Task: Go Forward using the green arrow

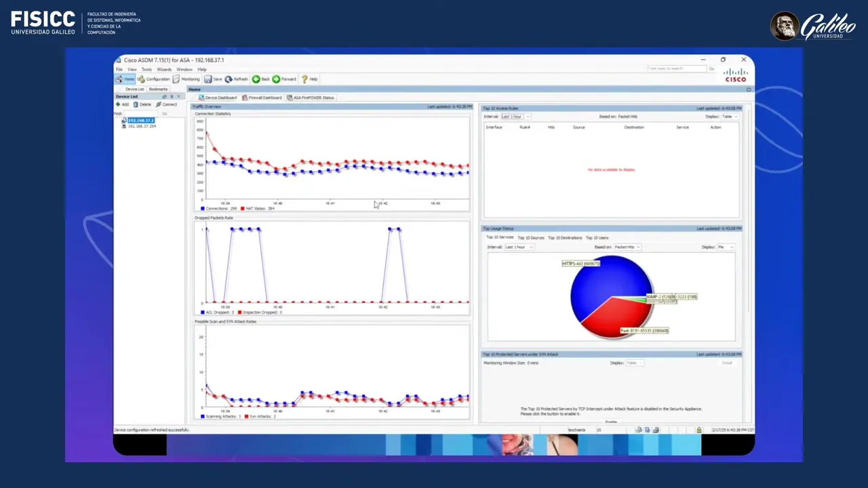Action: (x=284, y=79)
